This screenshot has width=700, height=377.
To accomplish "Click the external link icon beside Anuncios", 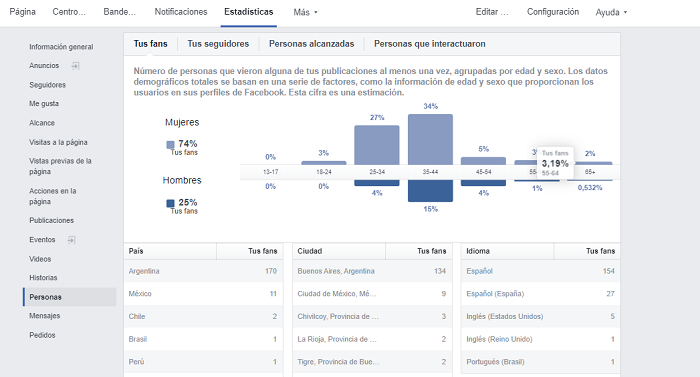I will [x=75, y=66].
